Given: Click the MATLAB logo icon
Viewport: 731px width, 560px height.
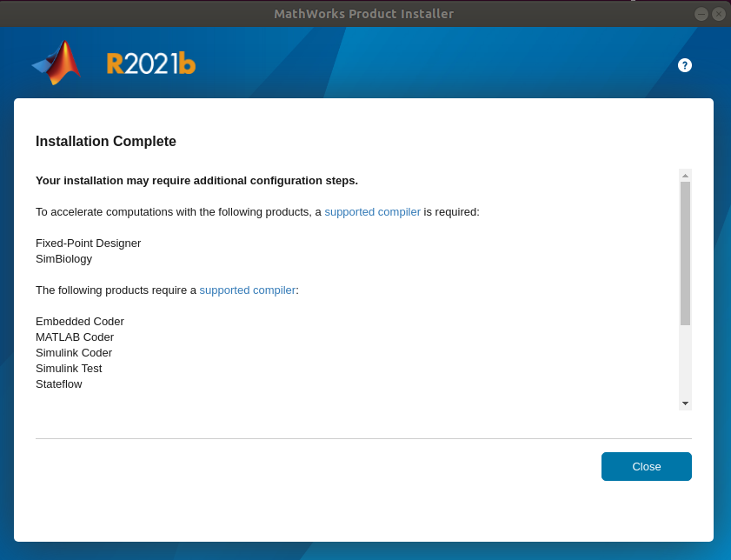Looking at the screenshot, I should tap(56, 63).
